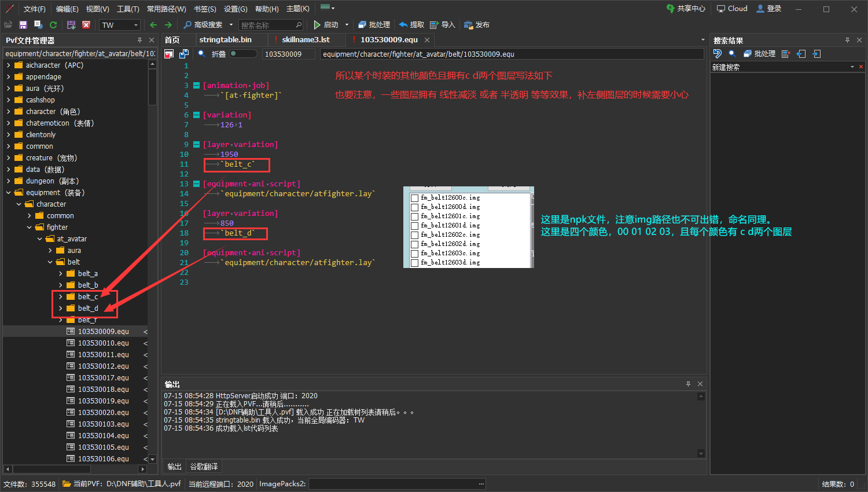The height and width of the screenshot is (492, 868).
Task: Click the 登录 login button
Action: (x=769, y=9)
